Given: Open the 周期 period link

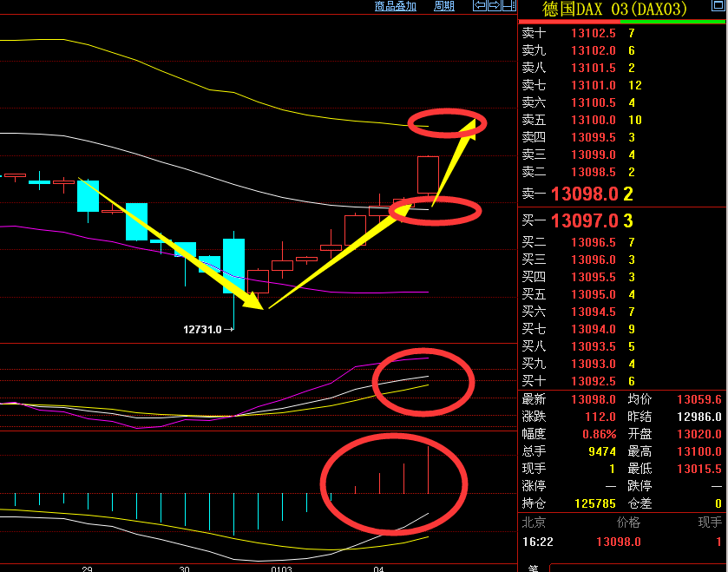Looking at the screenshot, I should (444, 6).
